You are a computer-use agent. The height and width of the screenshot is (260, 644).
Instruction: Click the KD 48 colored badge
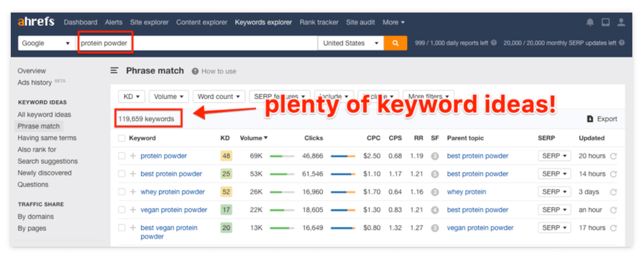pyautogui.click(x=226, y=156)
